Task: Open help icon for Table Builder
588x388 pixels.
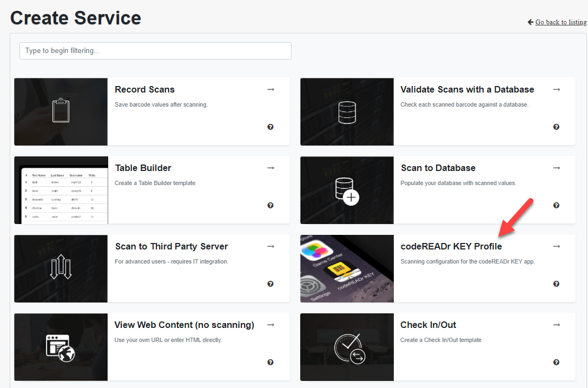Action: click(x=270, y=205)
